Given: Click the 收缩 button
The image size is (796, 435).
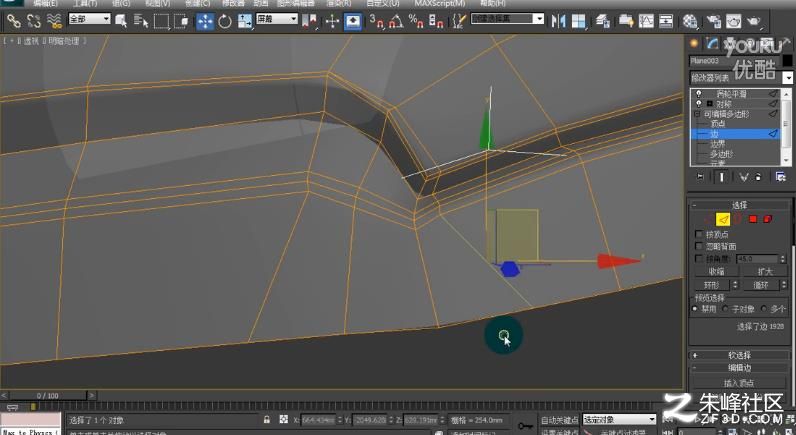Looking at the screenshot, I should (716, 272).
